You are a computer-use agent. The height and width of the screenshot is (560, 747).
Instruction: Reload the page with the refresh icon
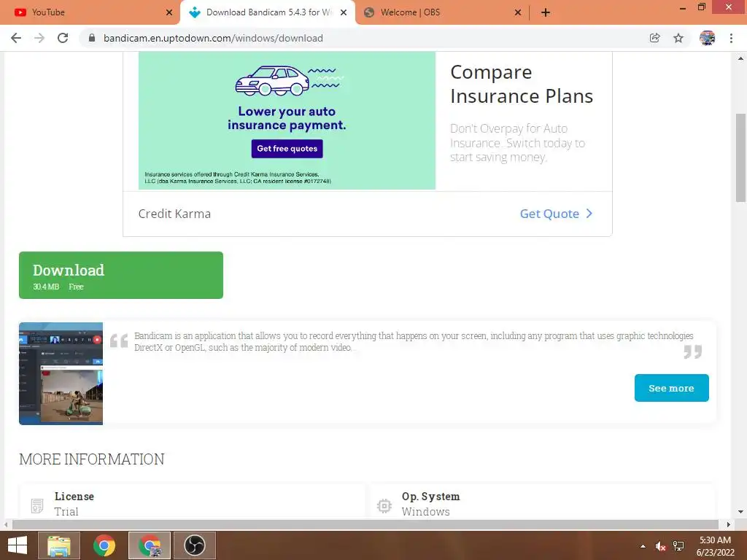pyautogui.click(x=63, y=38)
